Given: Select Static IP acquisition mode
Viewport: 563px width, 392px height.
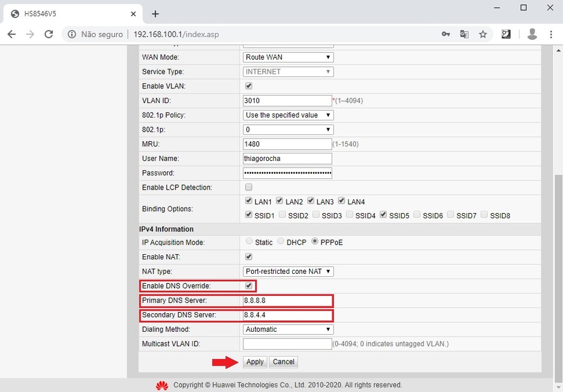Looking at the screenshot, I should click(249, 241).
